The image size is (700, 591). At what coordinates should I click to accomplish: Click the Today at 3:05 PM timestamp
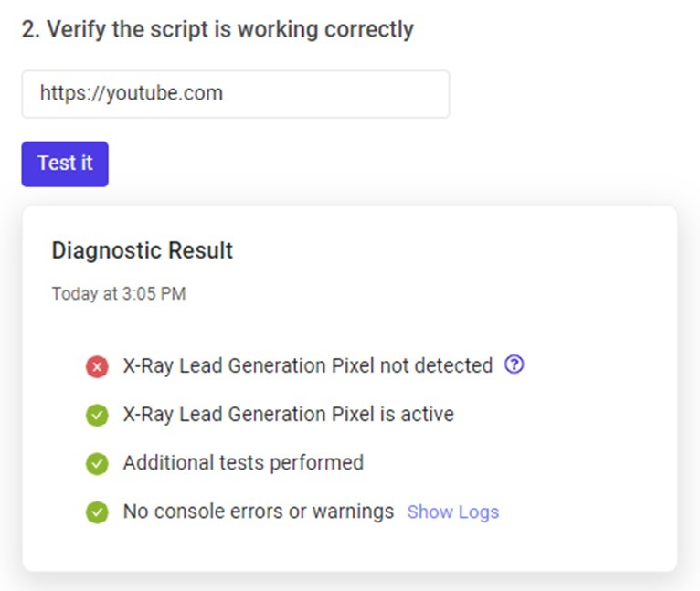(x=119, y=294)
